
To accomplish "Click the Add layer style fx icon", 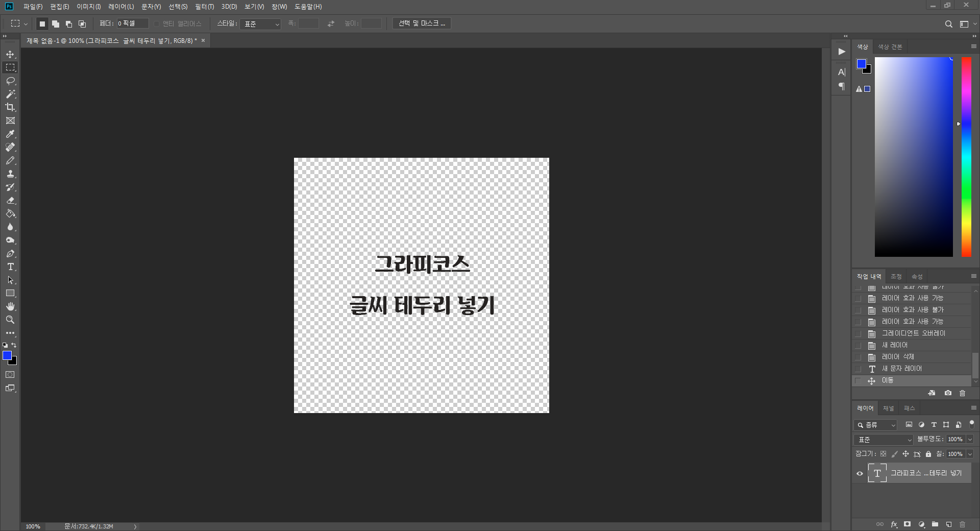I will pos(894,524).
